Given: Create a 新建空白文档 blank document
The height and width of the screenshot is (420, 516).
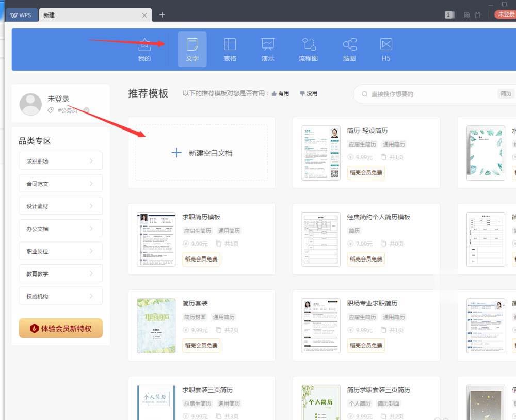Looking at the screenshot, I should [x=202, y=153].
